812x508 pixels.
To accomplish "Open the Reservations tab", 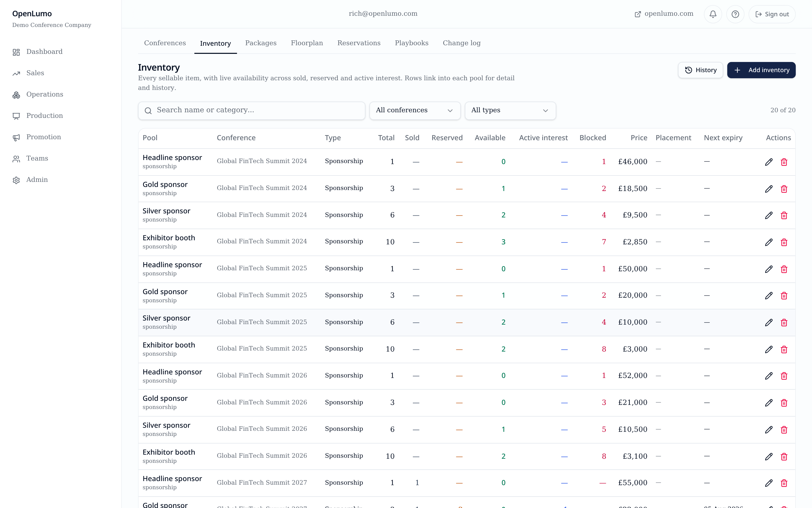I will 359,43.
